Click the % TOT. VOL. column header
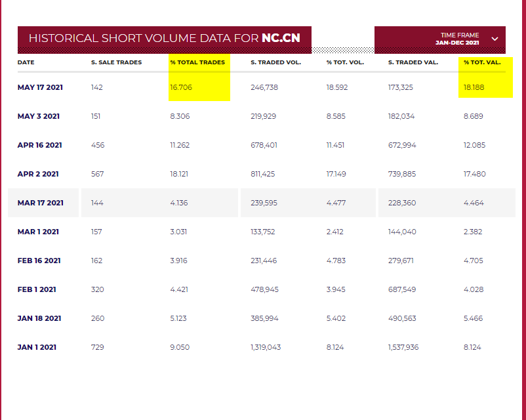The height and width of the screenshot is (420, 526). [345, 62]
